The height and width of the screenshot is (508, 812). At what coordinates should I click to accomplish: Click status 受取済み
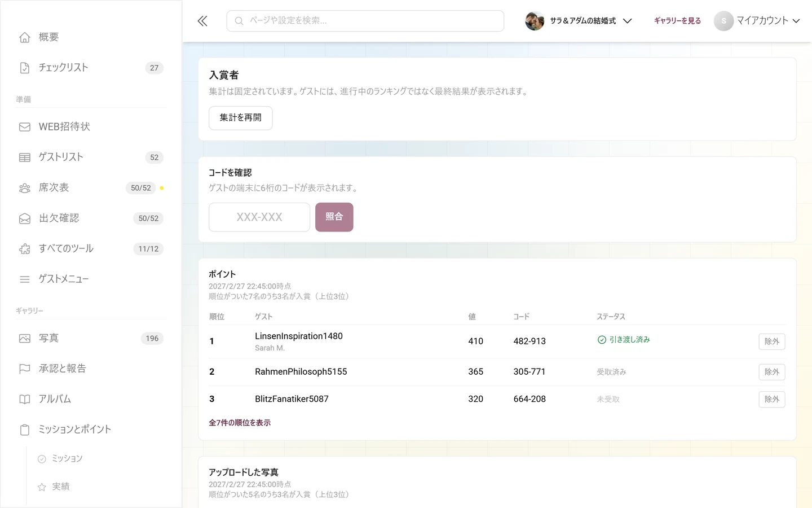point(612,372)
